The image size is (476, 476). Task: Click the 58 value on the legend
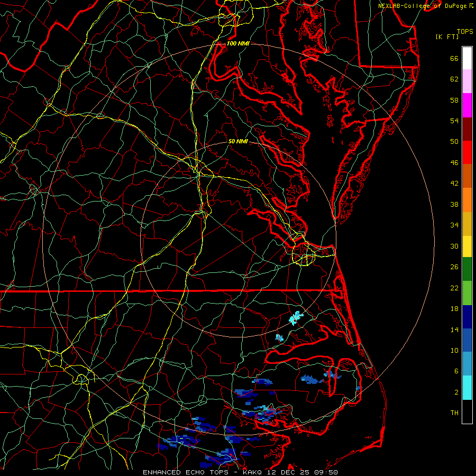454,100
